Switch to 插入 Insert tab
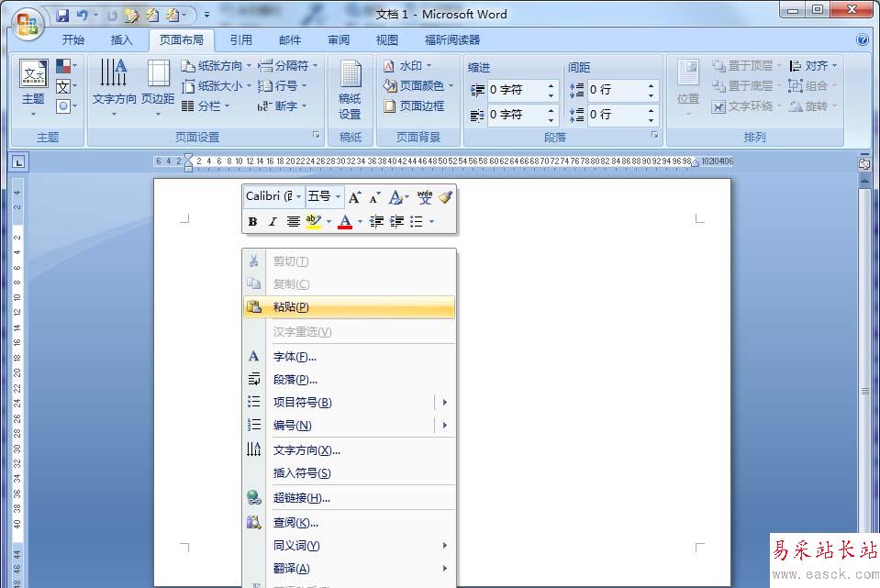880x588 pixels. 122,39
